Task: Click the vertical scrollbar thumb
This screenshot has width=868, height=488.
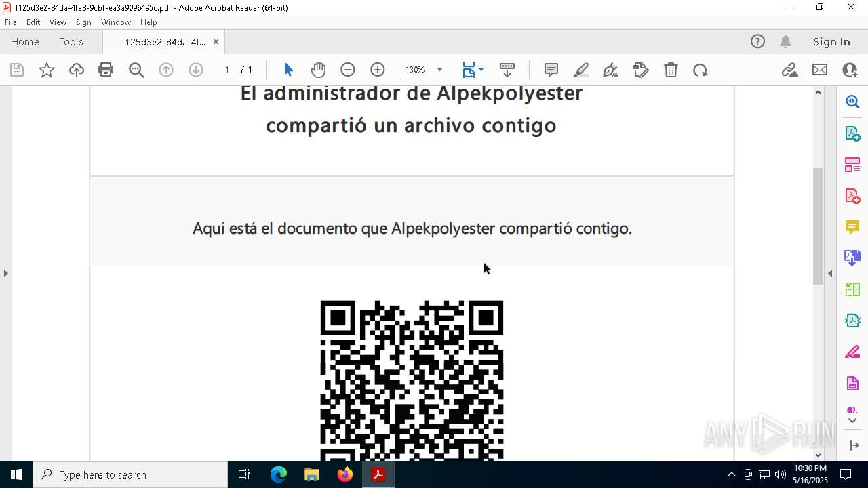Action: click(x=818, y=225)
